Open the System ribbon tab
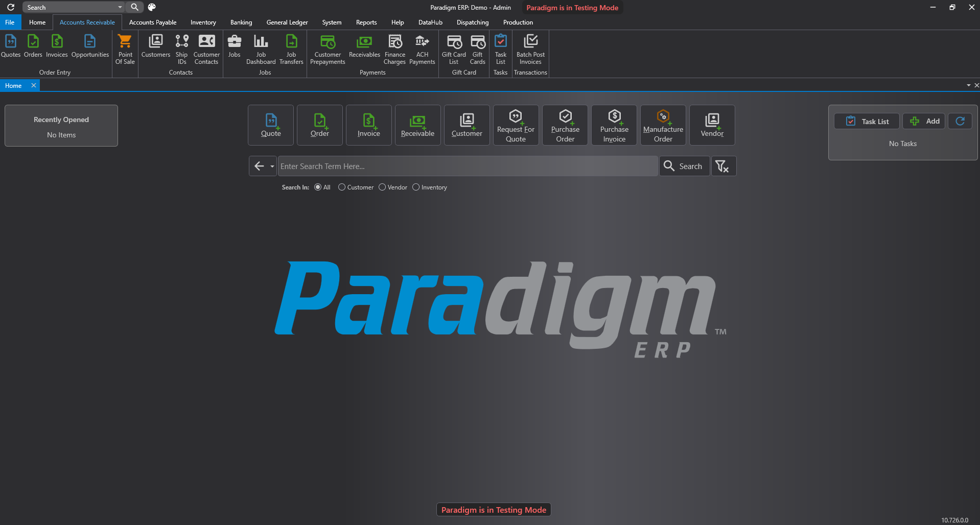Image resolution: width=980 pixels, height=525 pixels. pos(332,22)
